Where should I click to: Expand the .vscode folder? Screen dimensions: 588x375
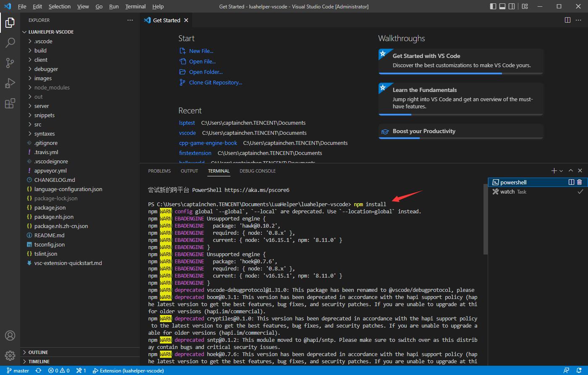pos(80,41)
